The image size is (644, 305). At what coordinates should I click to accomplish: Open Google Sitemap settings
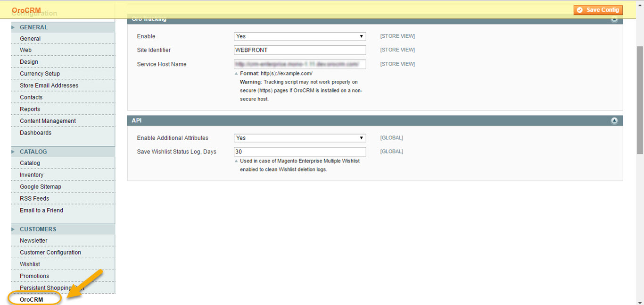tap(63, 186)
